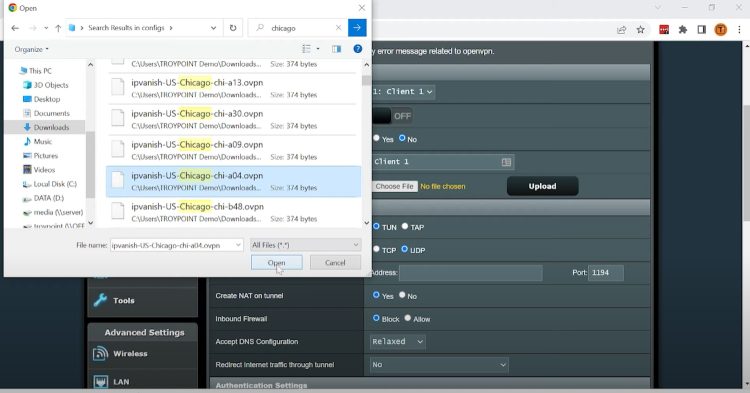Bookmark this page star icon

(640, 30)
